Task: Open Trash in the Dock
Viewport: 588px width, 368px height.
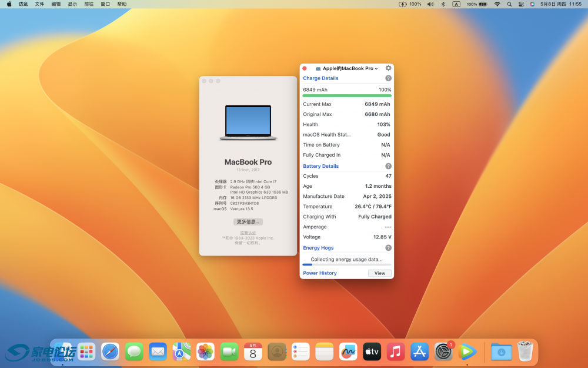Action: click(525, 351)
